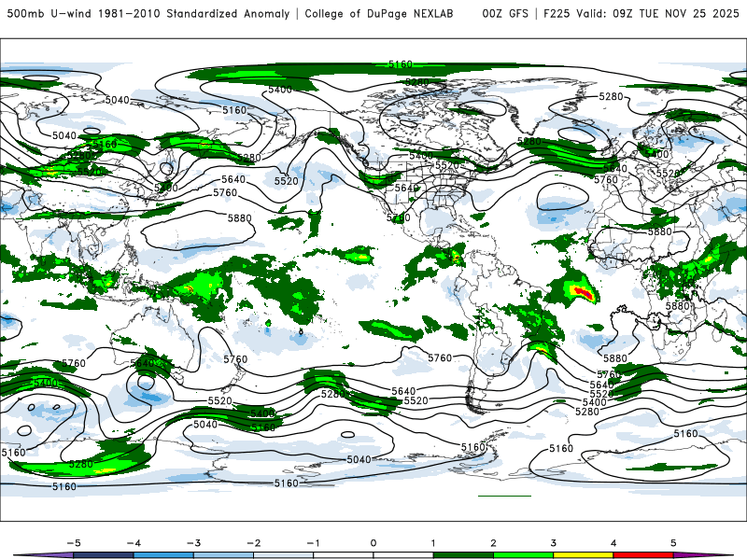The width and height of the screenshot is (747, 560).
Task: Click the '500mb U-wind' title text
Action: pos(49,13)
